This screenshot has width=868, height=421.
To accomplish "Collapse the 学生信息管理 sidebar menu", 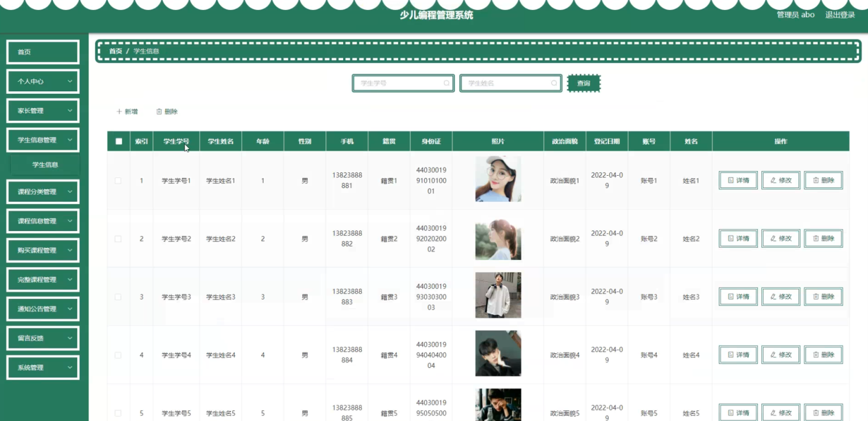I will [x=42, y=140].
